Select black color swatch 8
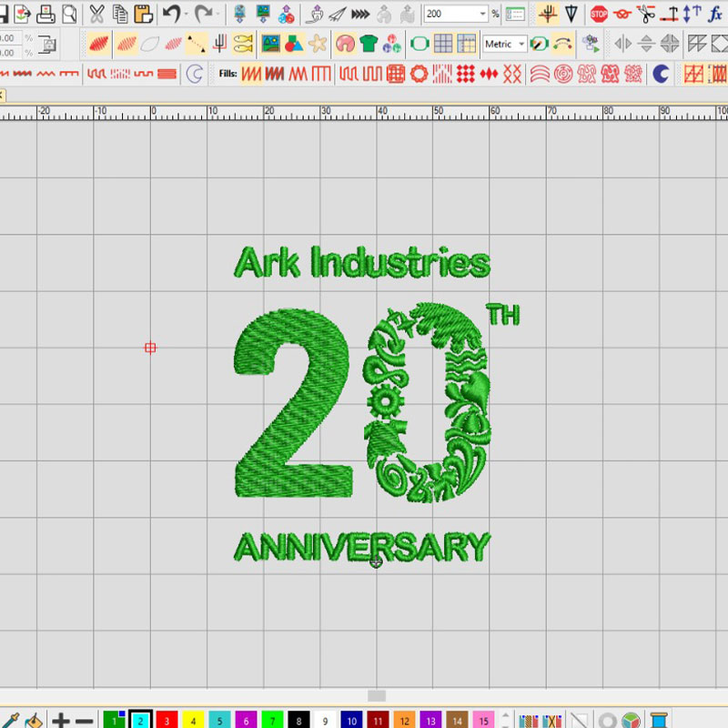The width and height of the screenshot is (728, 728). click(x=298, y=720)
